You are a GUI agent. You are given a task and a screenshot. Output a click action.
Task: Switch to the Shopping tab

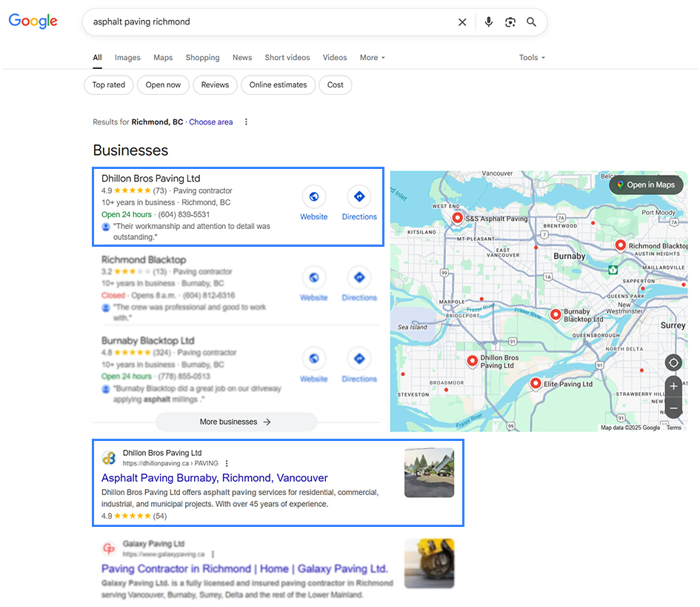click(203, 58)
